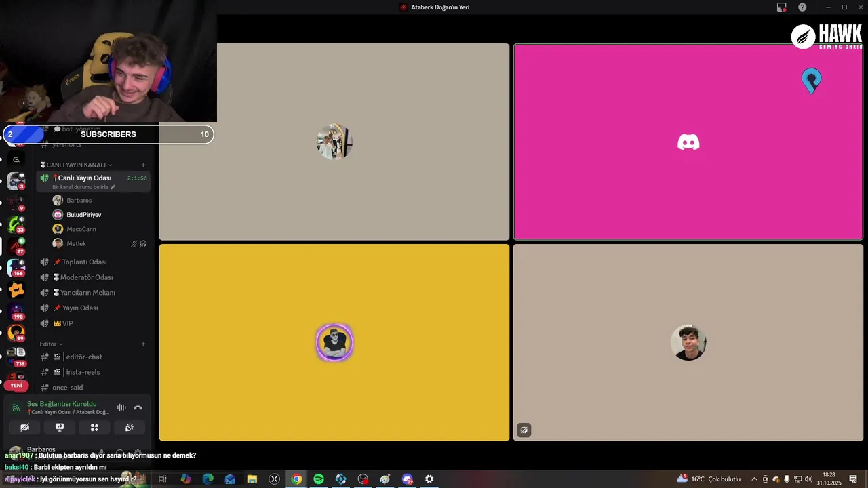The image size is (868, 488).
Task: Open server icon with badge 27
Action: pos(16,245)
